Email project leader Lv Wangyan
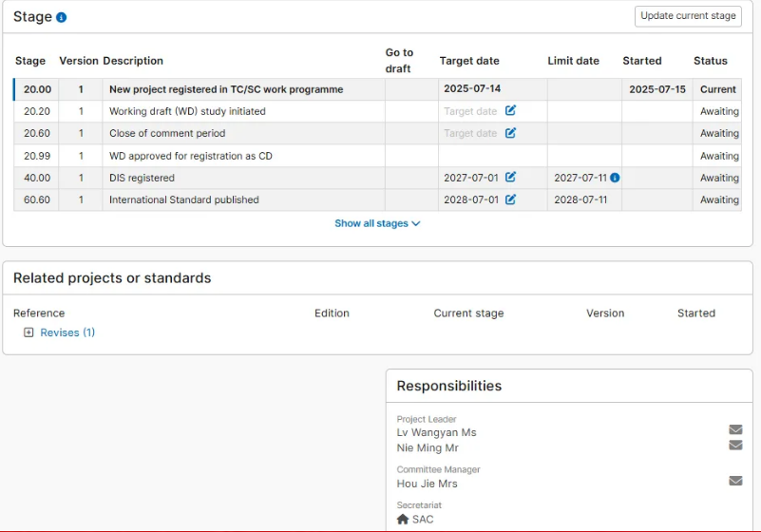 [x=735, y=429]
